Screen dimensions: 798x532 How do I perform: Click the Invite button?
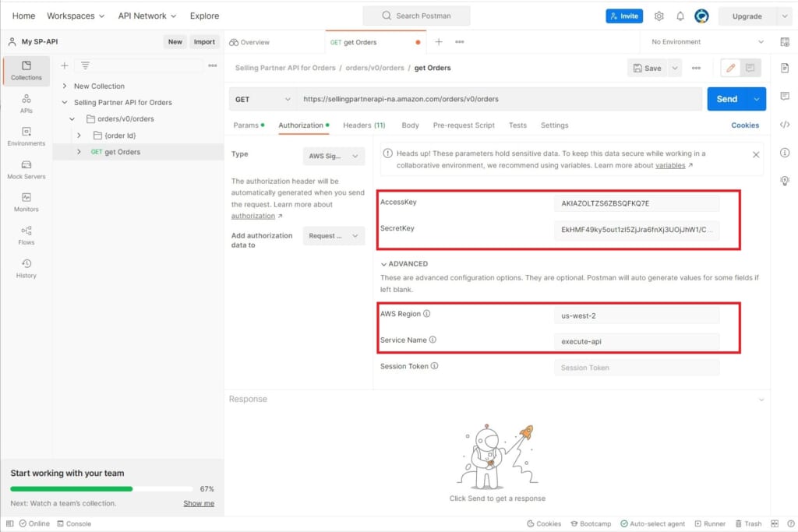pos(624,16)
